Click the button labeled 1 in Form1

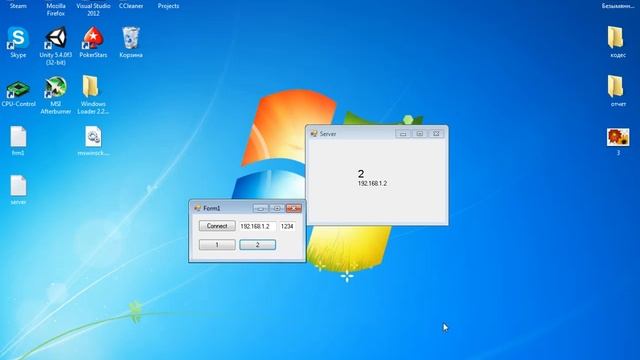(217, 244)
